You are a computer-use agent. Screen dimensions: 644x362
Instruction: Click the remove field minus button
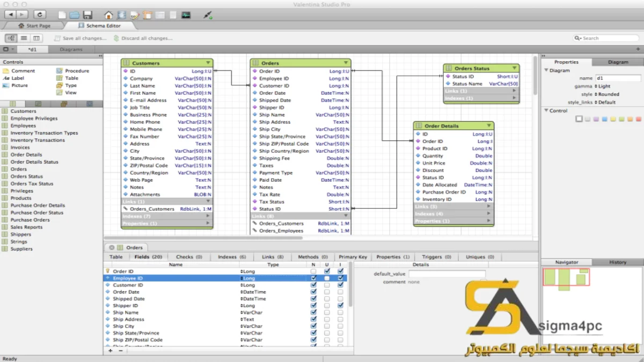point(121,351)
